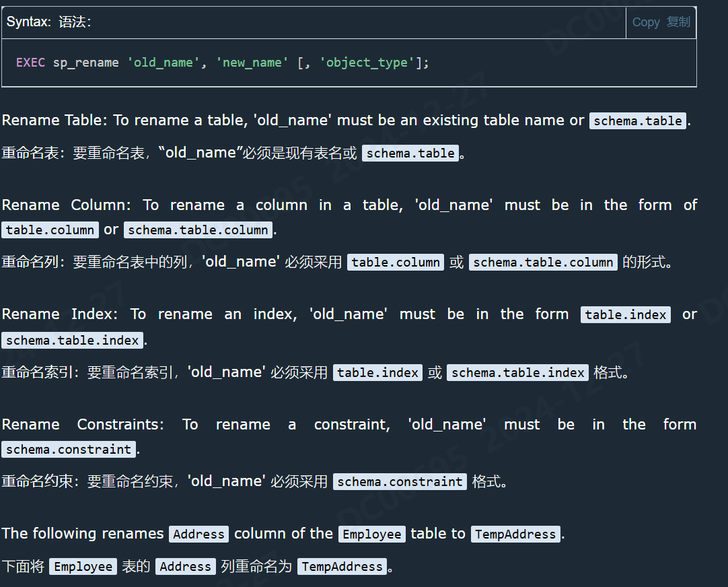Viewport: 728px width, 587px height.
Task: Click schema.constraint tag in Chinese 重命名约束 sentence
Action: [x=400, y=482]
